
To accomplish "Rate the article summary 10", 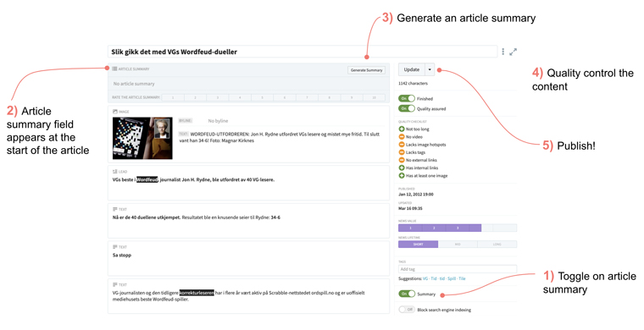I will pos(374,97).
